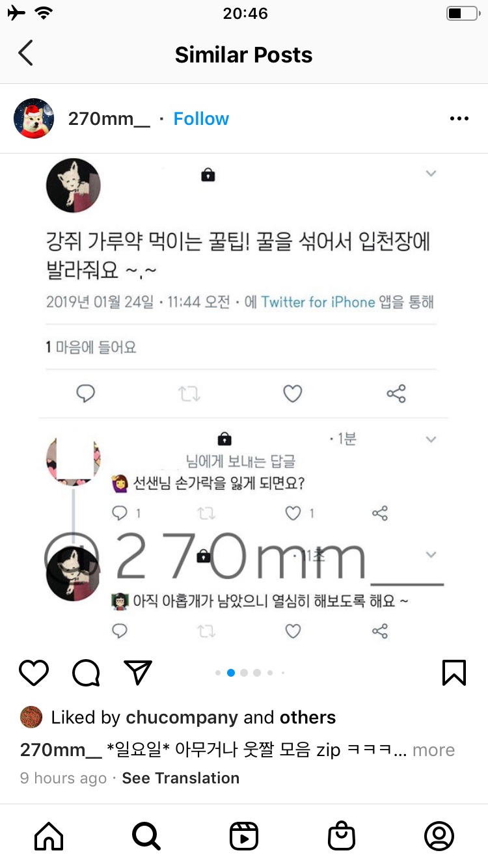
Task: Share post via paper plane icon
Action: [x=138, y=673]
